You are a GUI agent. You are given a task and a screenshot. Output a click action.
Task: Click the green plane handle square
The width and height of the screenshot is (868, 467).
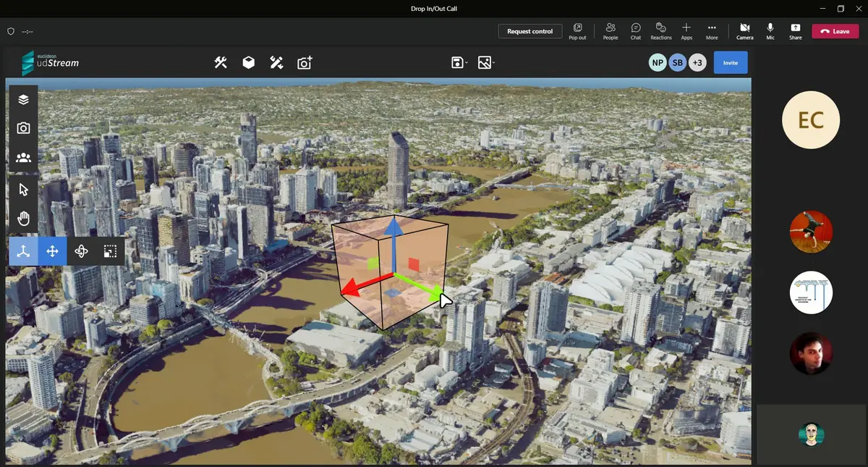click(373, 264)
